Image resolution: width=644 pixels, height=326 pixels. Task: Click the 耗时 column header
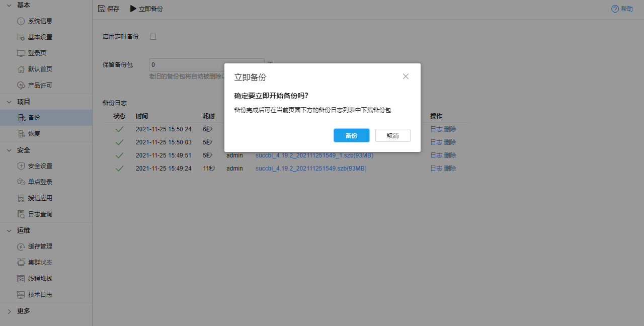(209, 116)
